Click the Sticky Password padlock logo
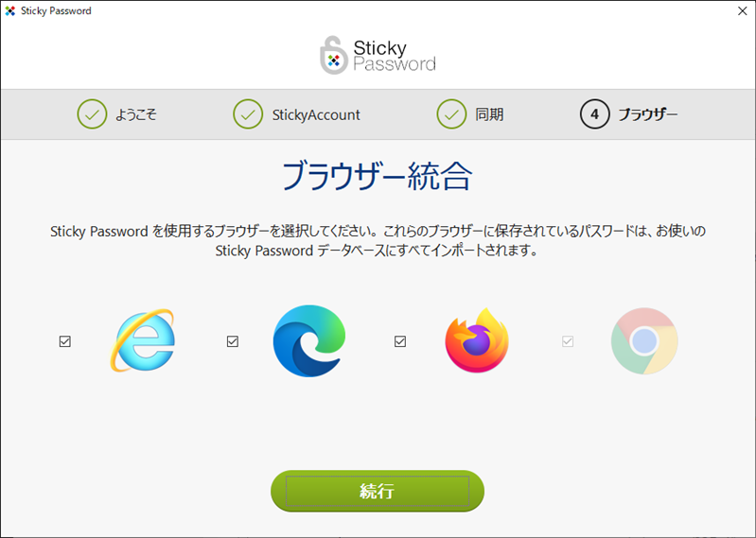 (x=333, y=56)
